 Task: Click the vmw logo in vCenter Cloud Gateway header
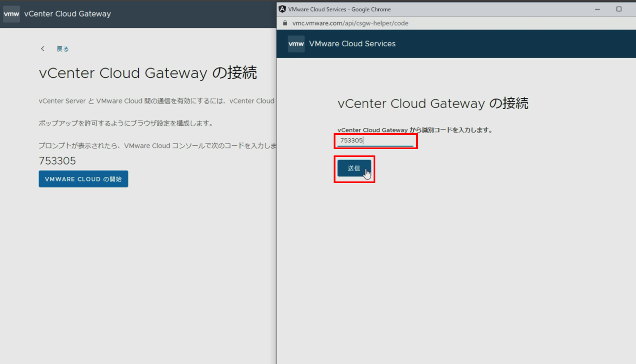click(x=11, y=14)
